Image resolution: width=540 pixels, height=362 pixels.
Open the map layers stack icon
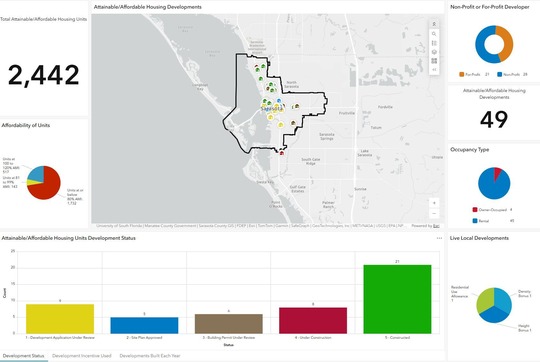point(434,52)
